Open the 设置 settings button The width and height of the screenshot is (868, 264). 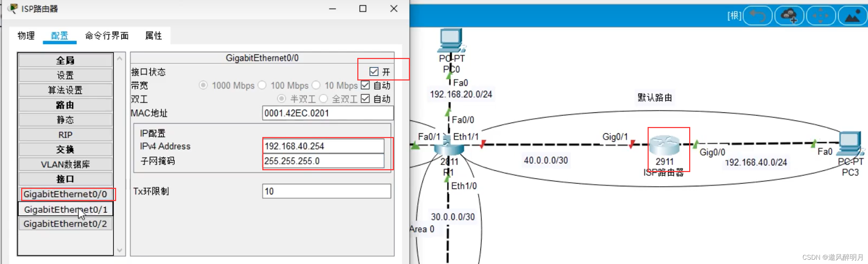(x=65, y=75)
